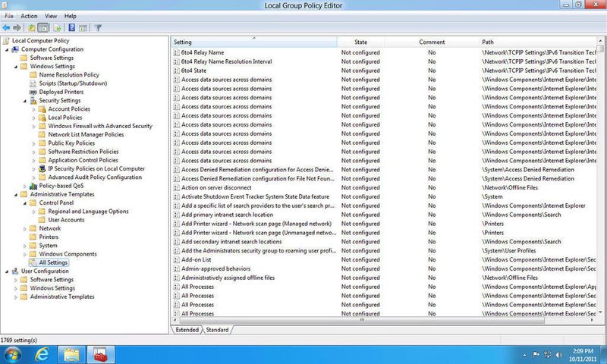Select the 'Action on server disconnect' setting
The width and height of the screenshot is (607, 364).
point(216,187)
